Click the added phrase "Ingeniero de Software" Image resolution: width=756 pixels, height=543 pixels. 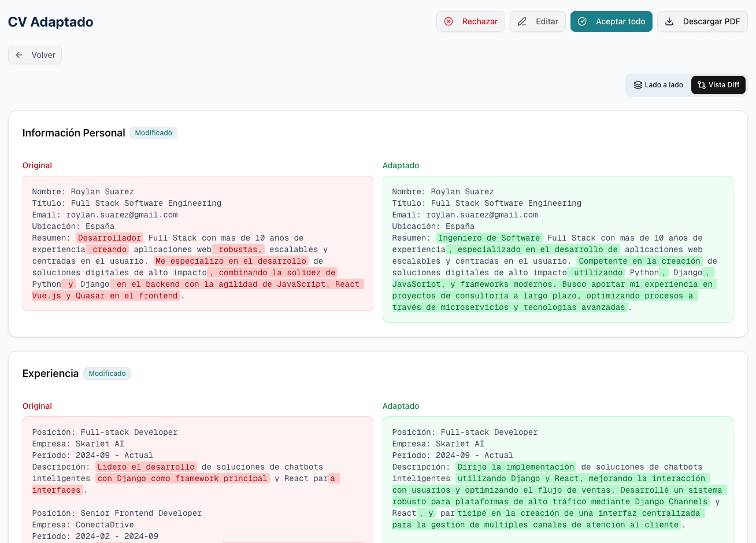point(489,238)
